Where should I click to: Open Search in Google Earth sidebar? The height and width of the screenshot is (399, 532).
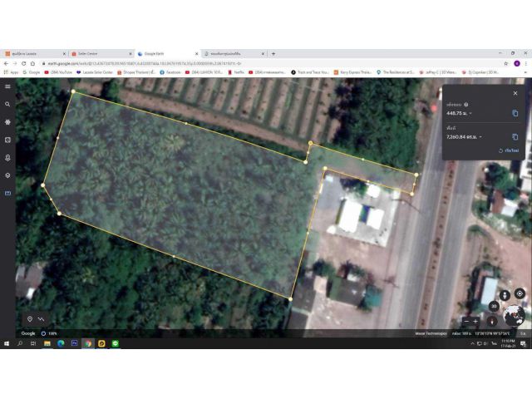pyautogui.click(x=7, y=104)
